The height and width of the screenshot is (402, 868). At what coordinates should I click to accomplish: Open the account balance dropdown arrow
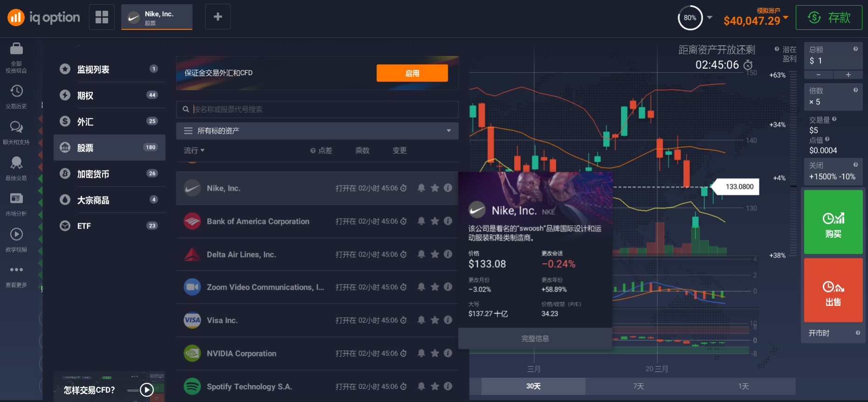tap(786, 18)
